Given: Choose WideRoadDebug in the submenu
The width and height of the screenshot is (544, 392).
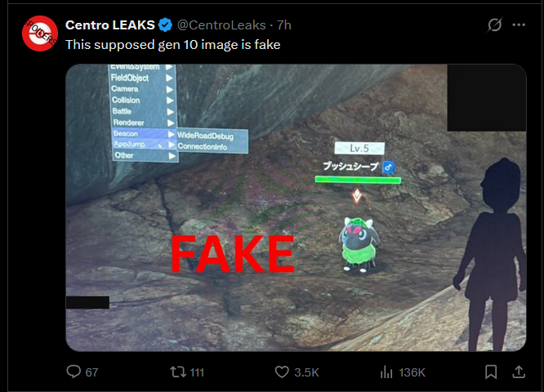Looking at the screenshot, I should pos(205,136).
